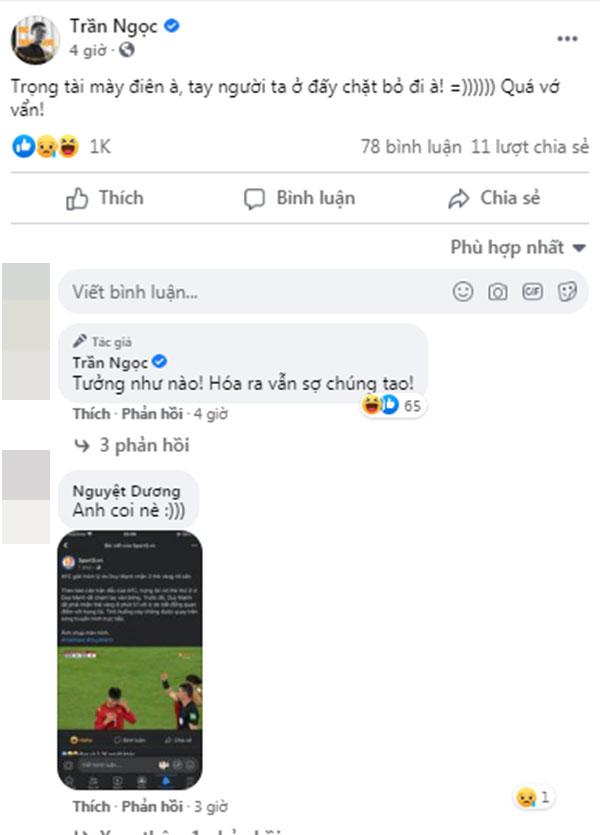Open sticker picker in comment box
Viewport: 600px width, 835px height.
click(x=567, y=292)
